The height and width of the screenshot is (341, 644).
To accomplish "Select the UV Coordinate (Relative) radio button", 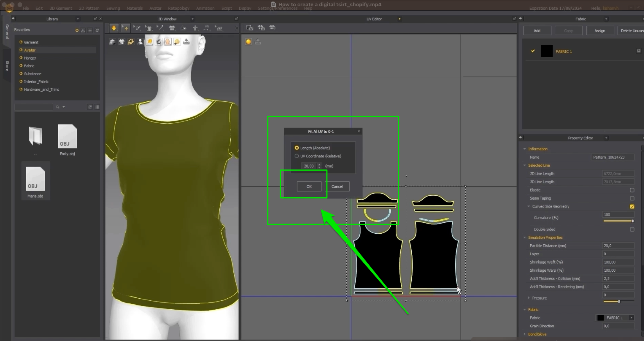I will pyautogui.click(x=297, y=156).
